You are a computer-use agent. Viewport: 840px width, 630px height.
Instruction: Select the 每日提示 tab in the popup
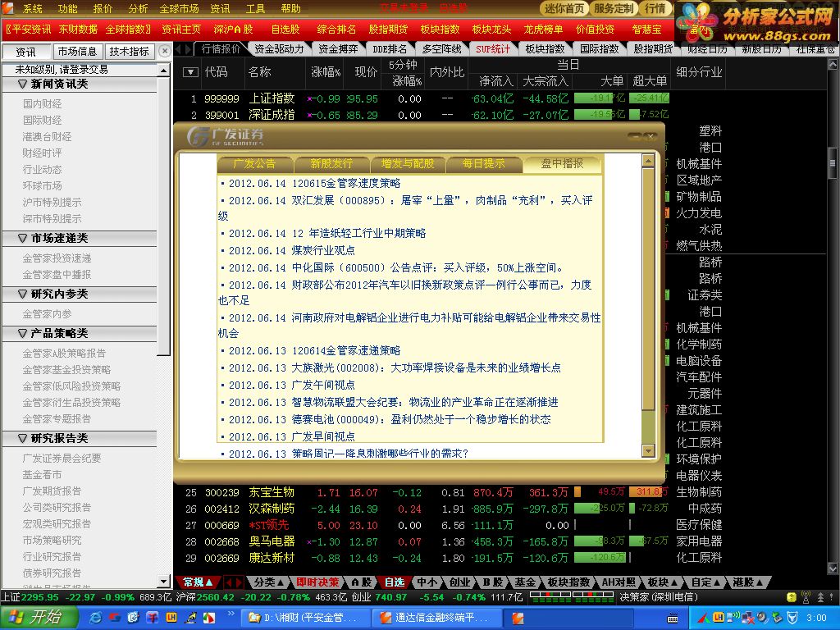pyautogui.click(x=484, y=163)
